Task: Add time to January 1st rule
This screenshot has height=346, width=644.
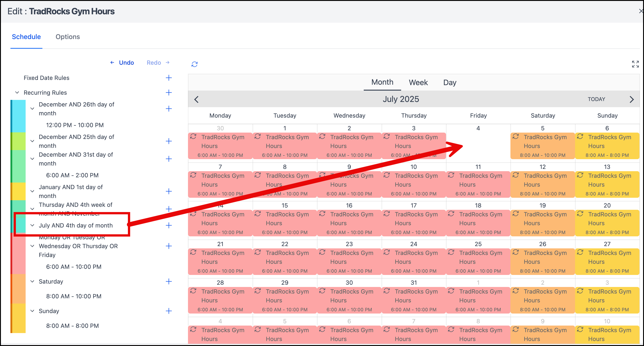Action: click(169, 192)
